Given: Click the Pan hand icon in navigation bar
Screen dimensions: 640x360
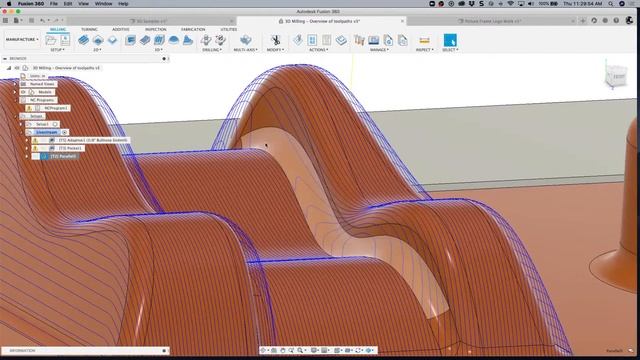Looking at the screenshot, I should 282,350.
